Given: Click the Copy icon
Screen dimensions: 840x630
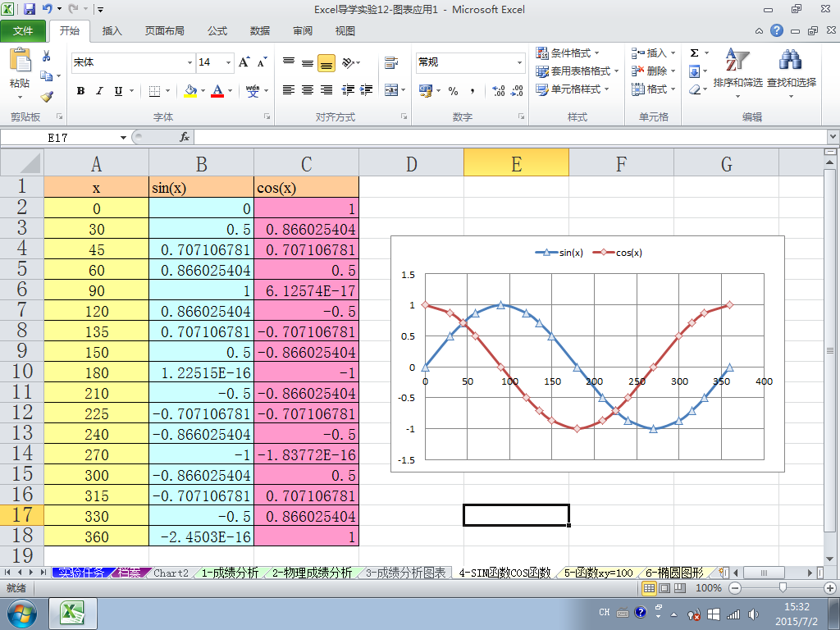Looking at the screenshot, I should coord(47,76).
